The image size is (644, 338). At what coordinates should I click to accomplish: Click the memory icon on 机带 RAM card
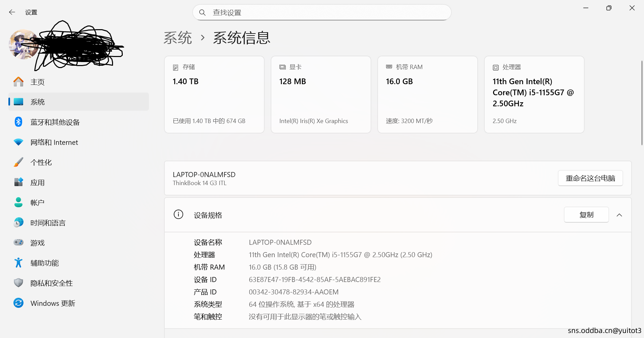(x=389, y=67)
